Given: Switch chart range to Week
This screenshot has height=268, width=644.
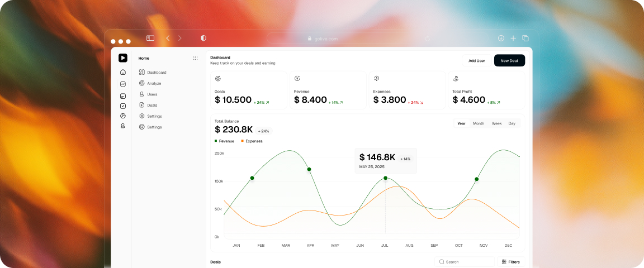Looking at the screenshot, I should click(496, 123).
